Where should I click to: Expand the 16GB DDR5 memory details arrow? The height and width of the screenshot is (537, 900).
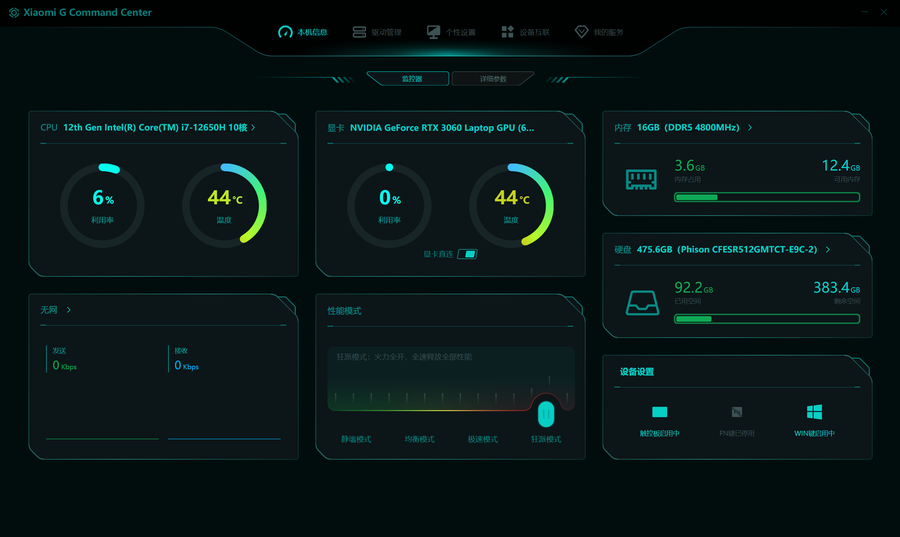click(x=750, y=127)
